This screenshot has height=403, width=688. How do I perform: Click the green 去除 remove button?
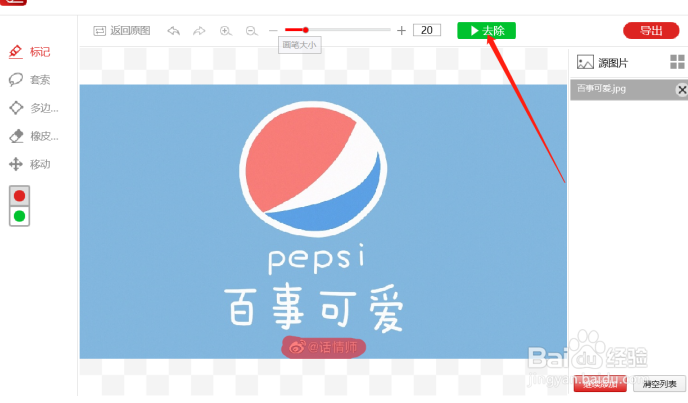tap(487, 30)
